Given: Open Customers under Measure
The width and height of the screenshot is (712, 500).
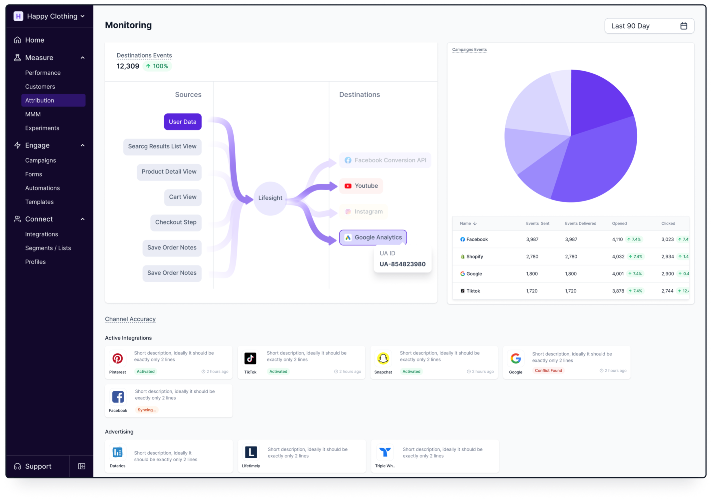Looking at the screenshot, I should tap(40, 86).
